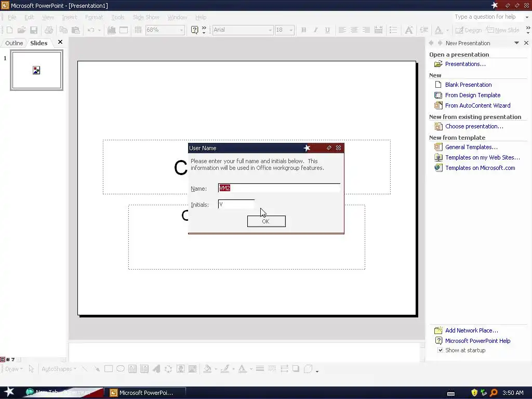Click the Select Objects arrow tool
The image size is (532, 399).
click(31, 369)
